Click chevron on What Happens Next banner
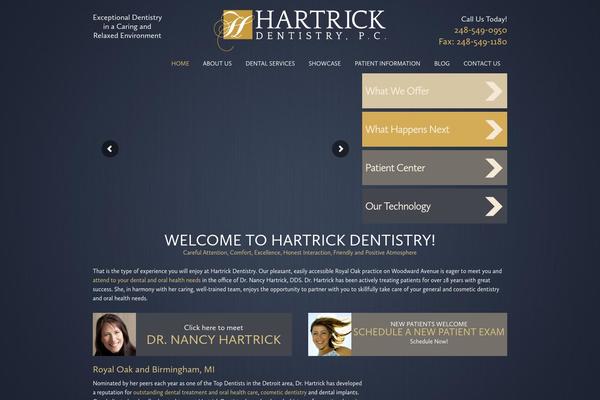The width and height of the screenshot is (600, 400). tap(494, 129)
